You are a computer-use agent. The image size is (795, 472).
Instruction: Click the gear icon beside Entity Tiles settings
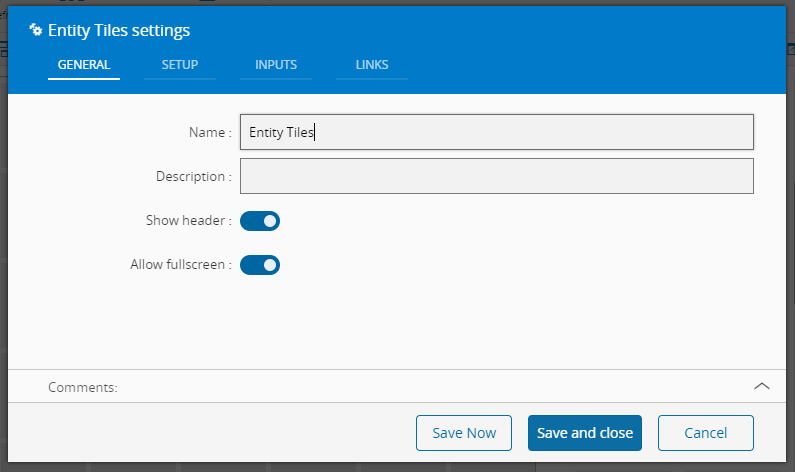(35, 30)
